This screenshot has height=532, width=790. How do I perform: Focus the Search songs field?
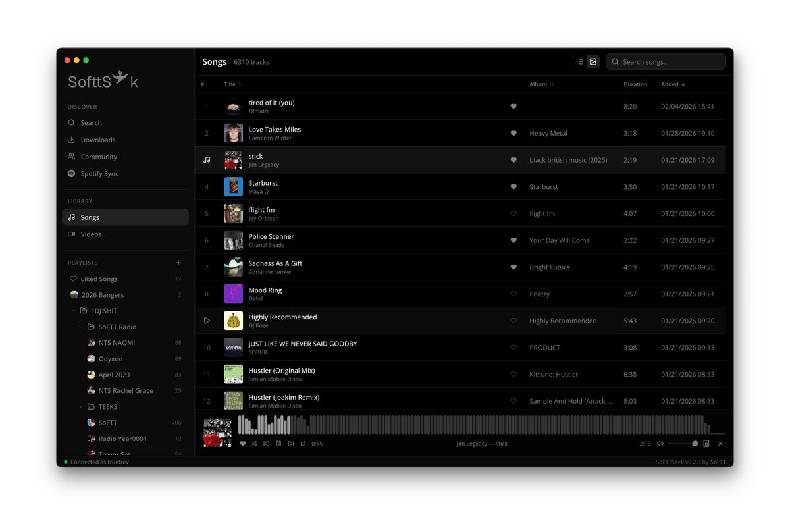666,62
